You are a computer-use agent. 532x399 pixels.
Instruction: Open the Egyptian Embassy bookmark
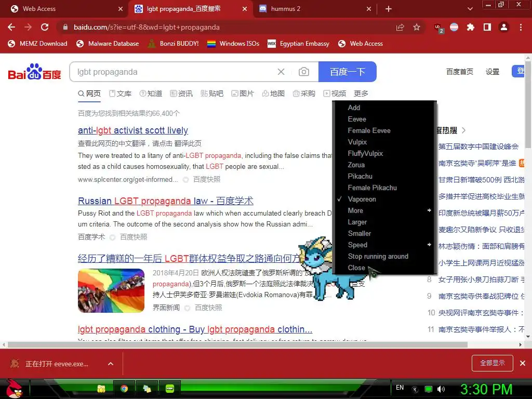(x=298, y=44)
